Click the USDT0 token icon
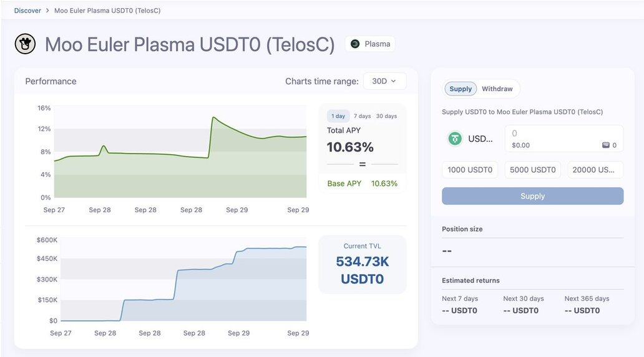644x357 pixels. point(455,139)
